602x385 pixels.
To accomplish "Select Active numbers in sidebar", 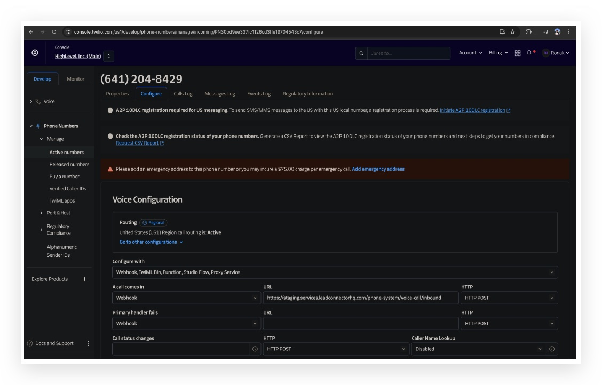I will click(x=67, y=152).
